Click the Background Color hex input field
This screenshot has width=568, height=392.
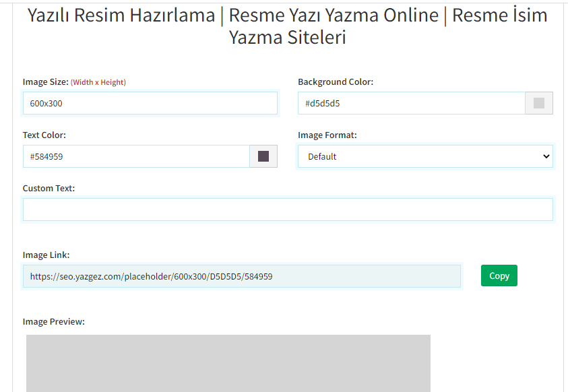pos(412,103)
